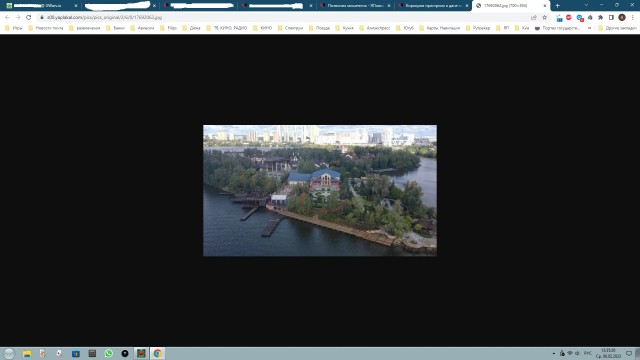The image size is (640, 360).
Task: Open a new tab with the plus button
Action: 558,6
